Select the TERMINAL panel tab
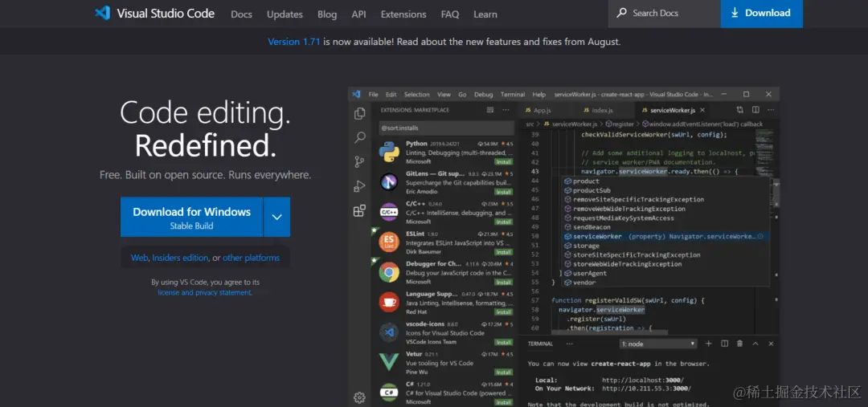This screenshot has width=868, height=407. pyautogui.click(x=540, y=344)
